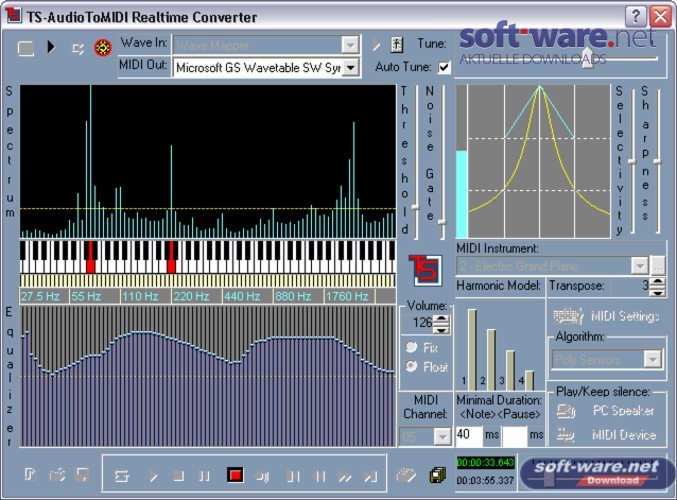Screen dimensions: 677x500
Task: Click the grayed monitor icon in bottom-left toolbar
Action: point(82,475)
